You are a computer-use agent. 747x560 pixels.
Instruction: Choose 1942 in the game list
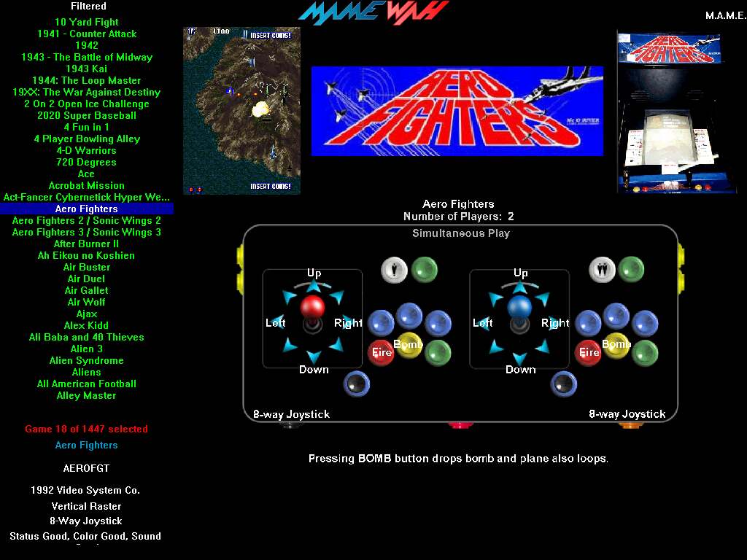86,45
